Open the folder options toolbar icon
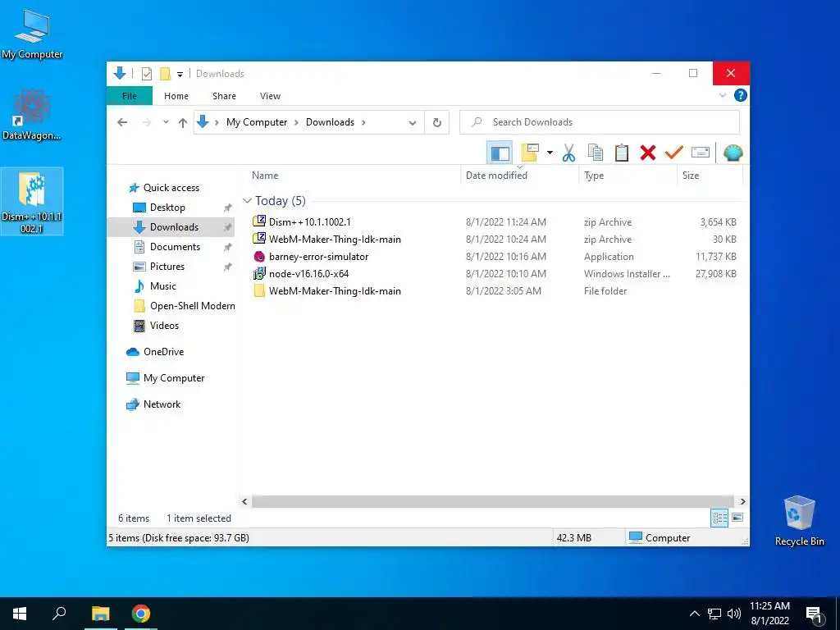840x630 pixels. (530, 153)
